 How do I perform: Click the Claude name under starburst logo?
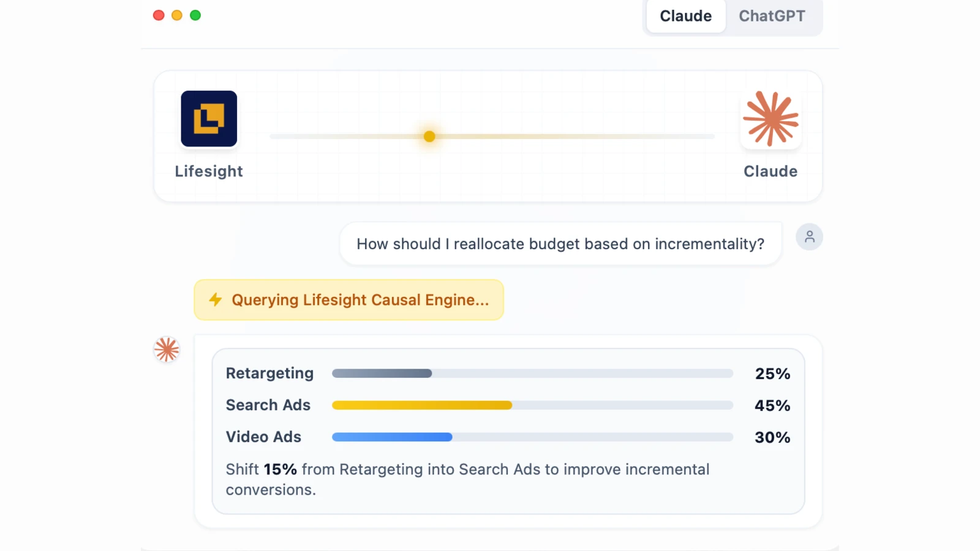coord(771,171)
